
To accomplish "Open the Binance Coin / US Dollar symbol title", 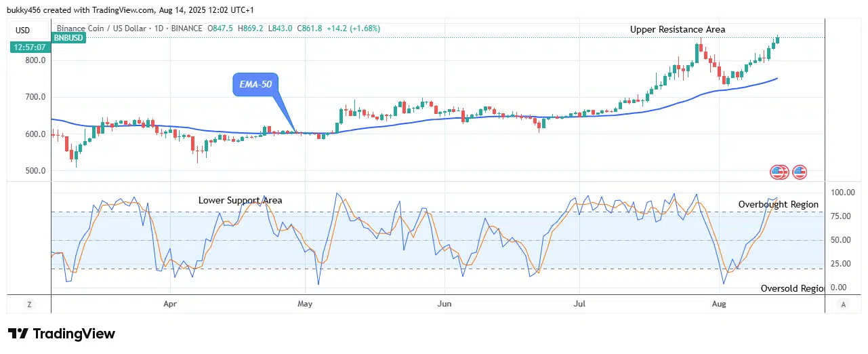I will tap(129, 28).
